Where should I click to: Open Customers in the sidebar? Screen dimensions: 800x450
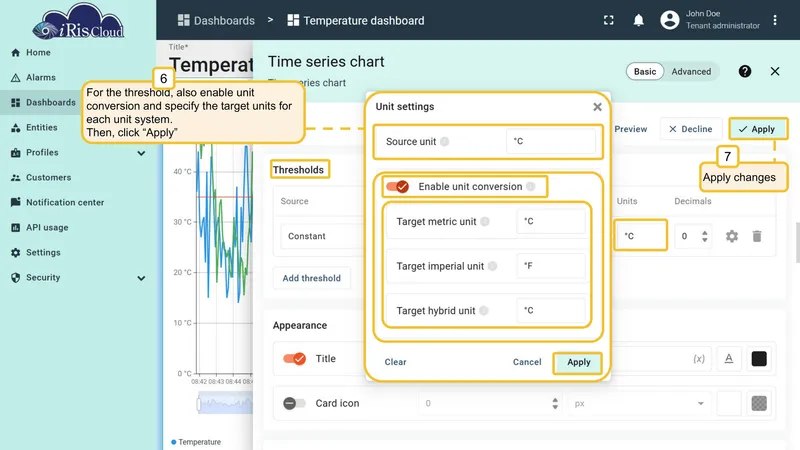tap(41, 178)
